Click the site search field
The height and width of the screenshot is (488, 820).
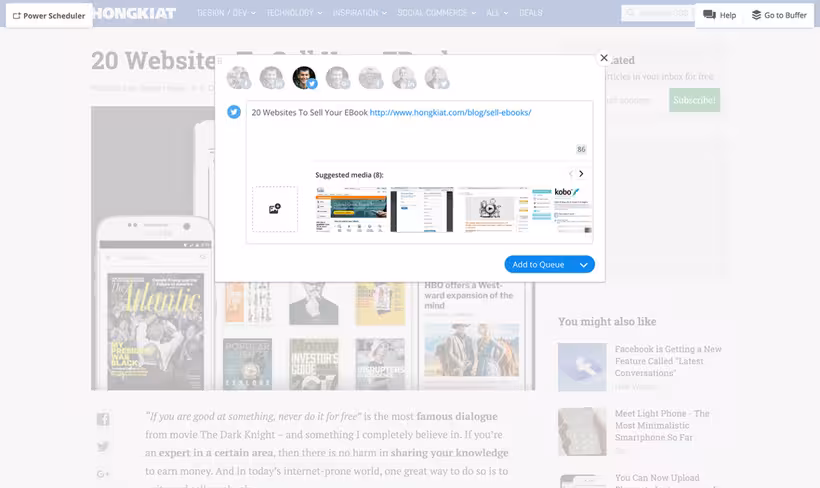click(x=657, y=13)
